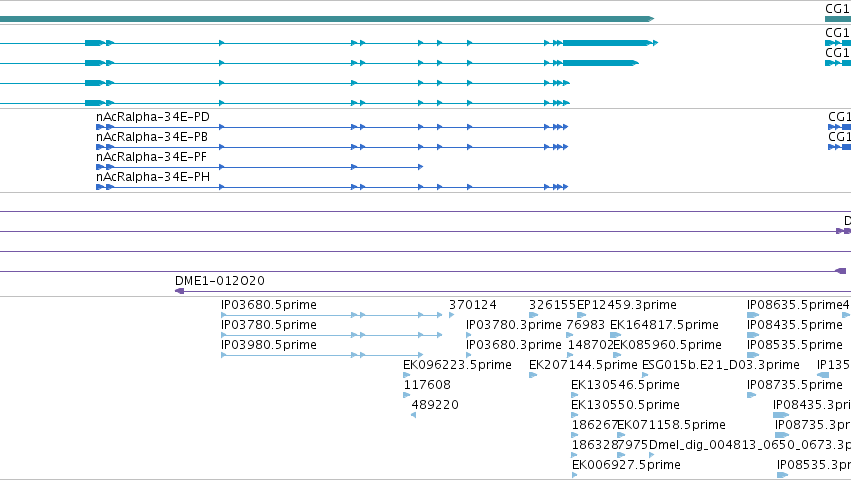Select the nAcRalpha-34E-PB transcript label
The width and height of the screenshot is (851, 480).
(152, 137)
